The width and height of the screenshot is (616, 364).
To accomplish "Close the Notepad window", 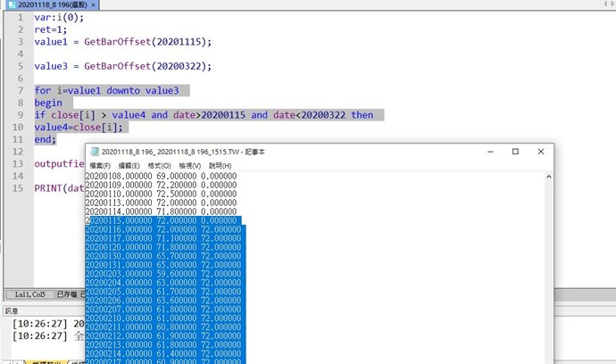I will pos(541,153).
